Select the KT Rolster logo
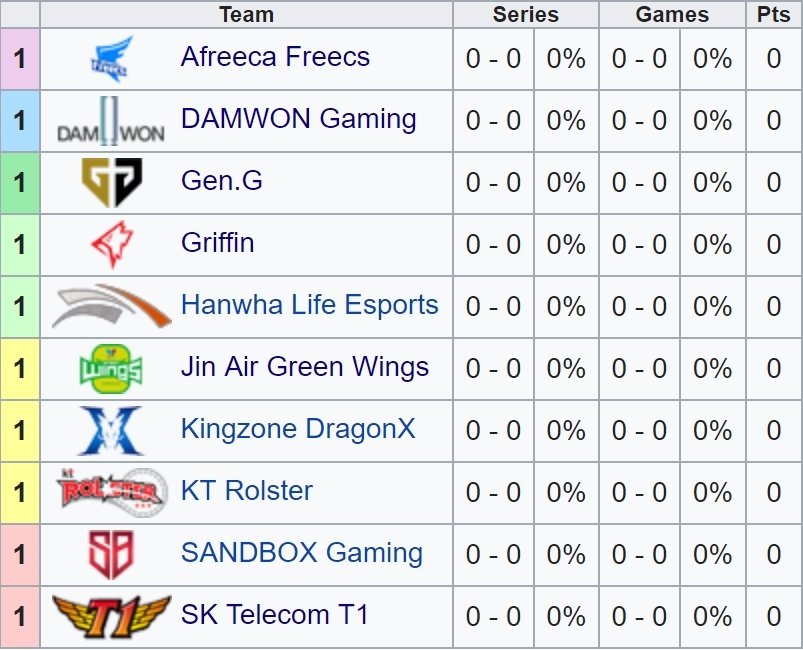803x650 pixels. (112, 492)
